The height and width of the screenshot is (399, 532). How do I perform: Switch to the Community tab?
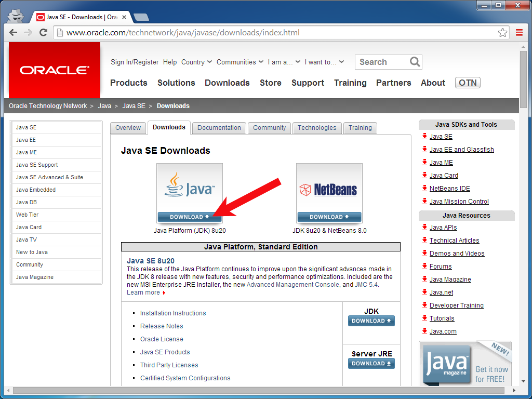[270, 128]
